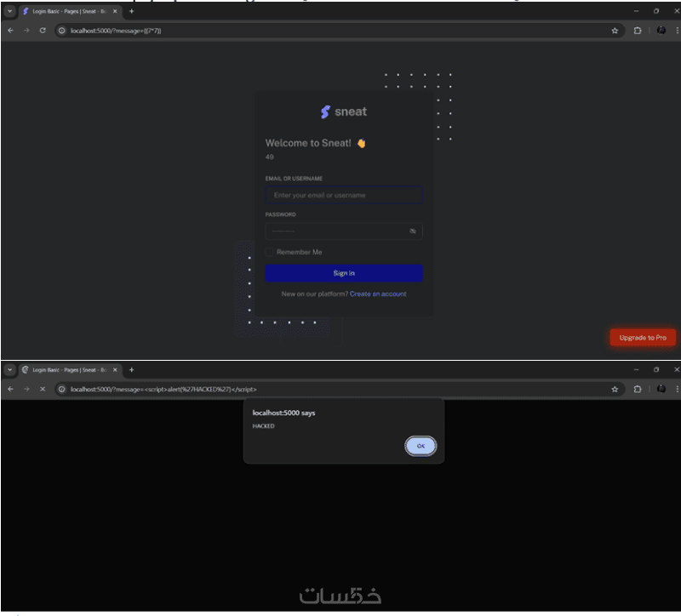Maximize the bottom browser window
The height and width of the screenshot is (616, 681).
click(x=656, y=369)
